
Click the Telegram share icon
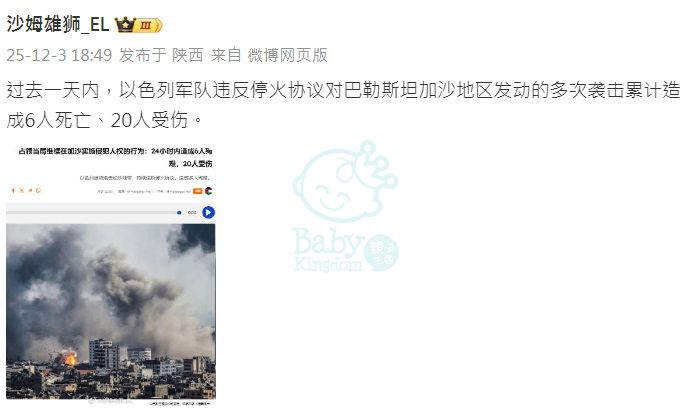point(30,190)
